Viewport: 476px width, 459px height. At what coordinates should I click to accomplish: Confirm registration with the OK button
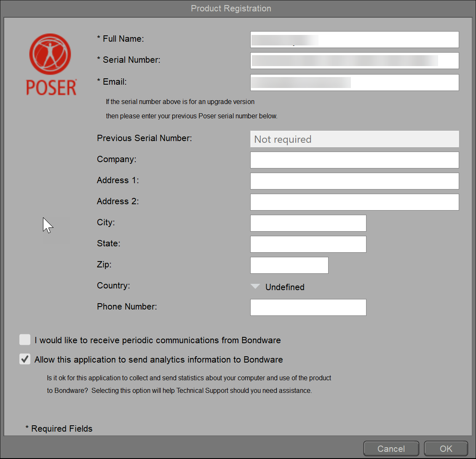click(446, 448)
